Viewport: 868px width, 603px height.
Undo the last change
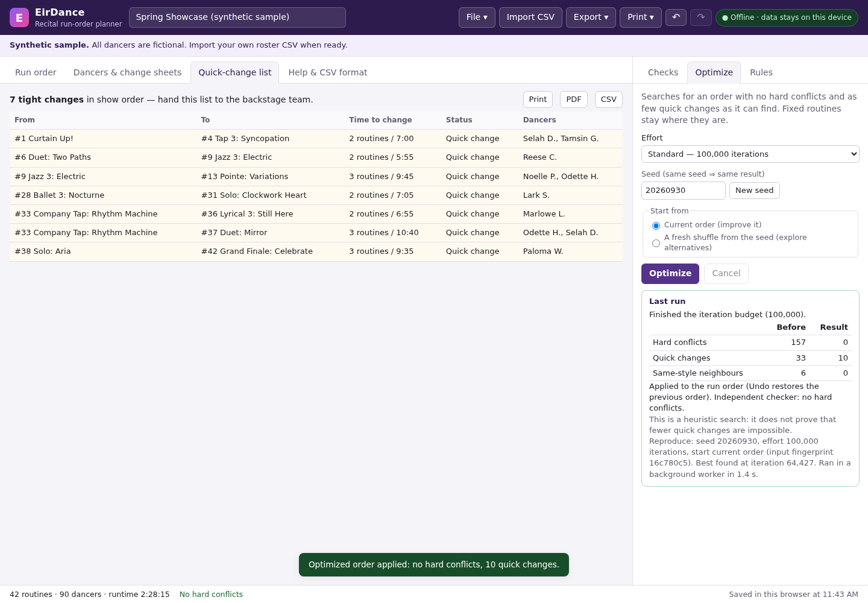[x=676, y=17]
